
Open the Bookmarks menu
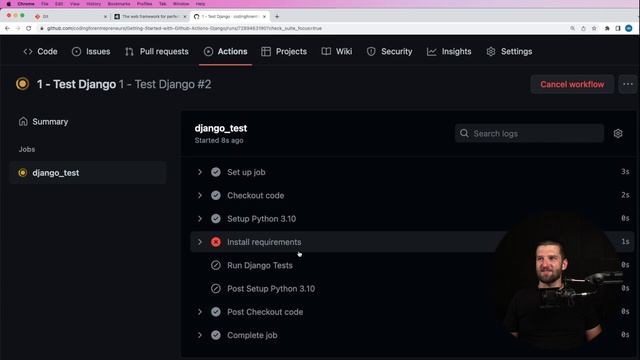pyautogui.click(x=119, y=4)
